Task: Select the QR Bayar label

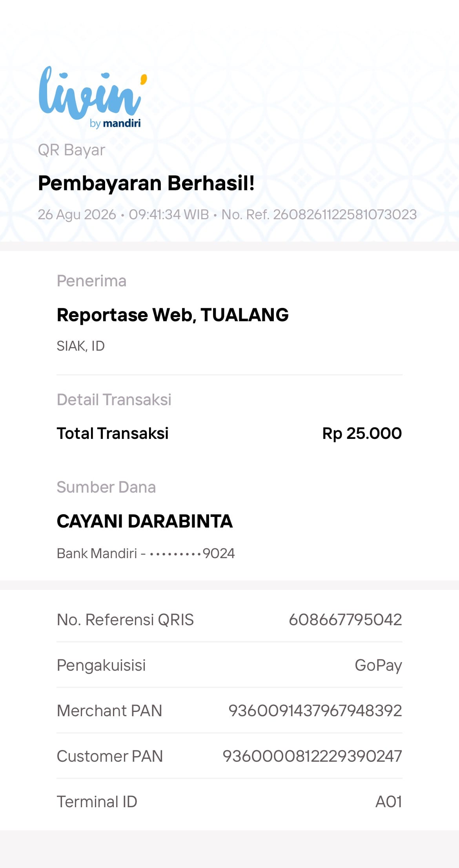Action: click(71, 150)
